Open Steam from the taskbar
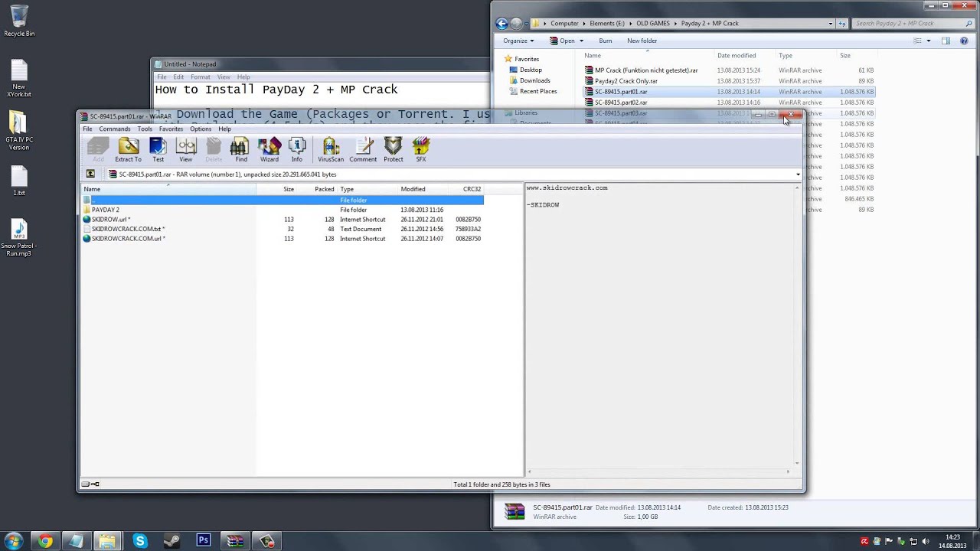Viewport: 980px width, 551px height. (171, 541)
